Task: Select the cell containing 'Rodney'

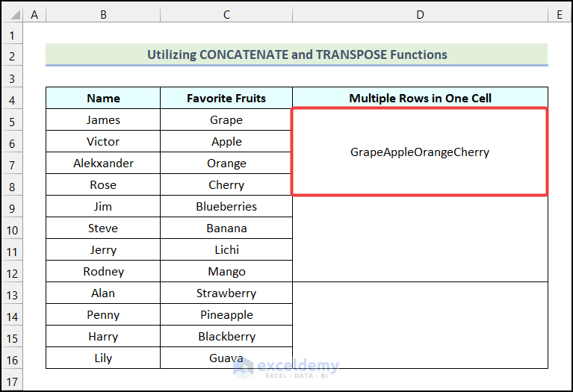Action: [x=103, y=271]
